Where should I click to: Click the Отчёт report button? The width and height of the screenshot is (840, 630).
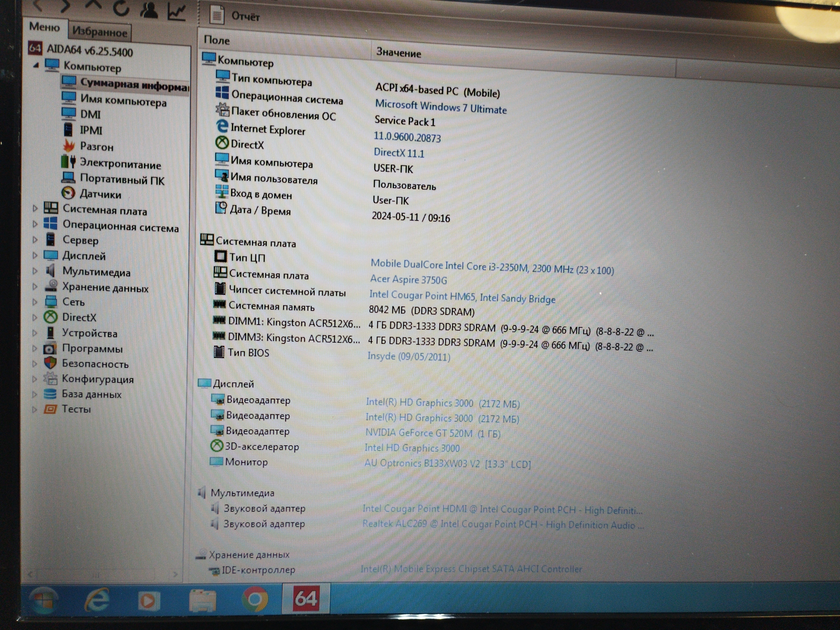tap(235, 16)
